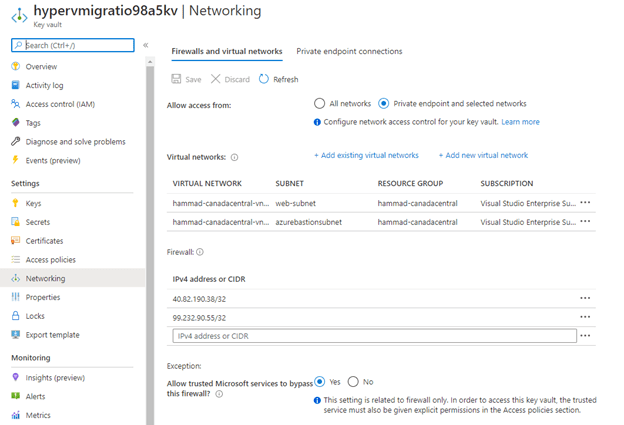Click the Discard X icon
624x425 pixels.
tap(215, 79)
